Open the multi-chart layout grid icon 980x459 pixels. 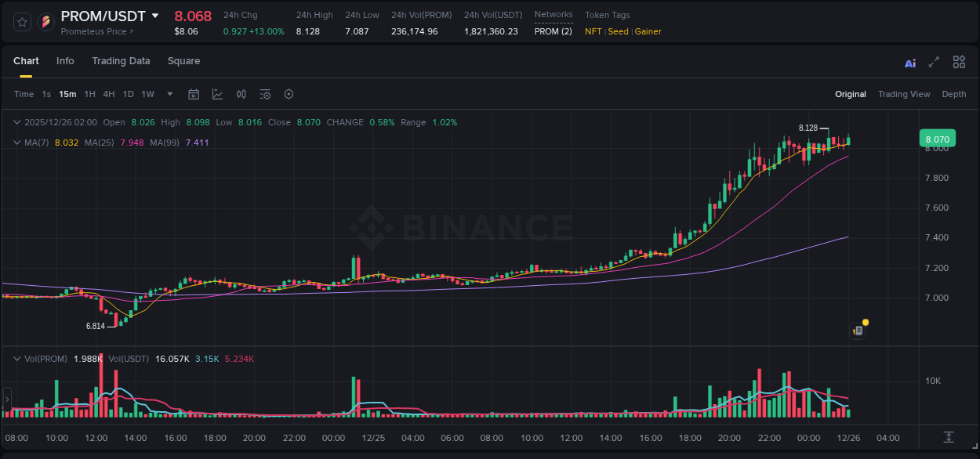pyautogui.click(x=959, y=63)
